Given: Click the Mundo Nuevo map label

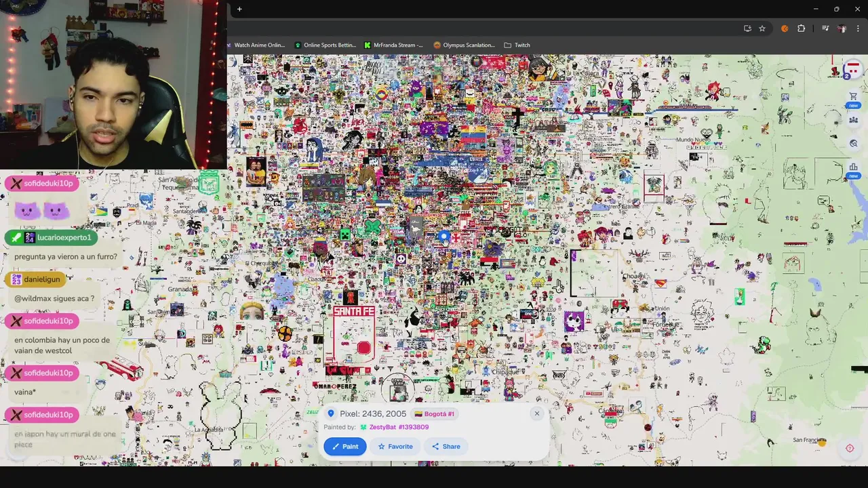Looking at the screenshot, I should [x=692, y=140].
